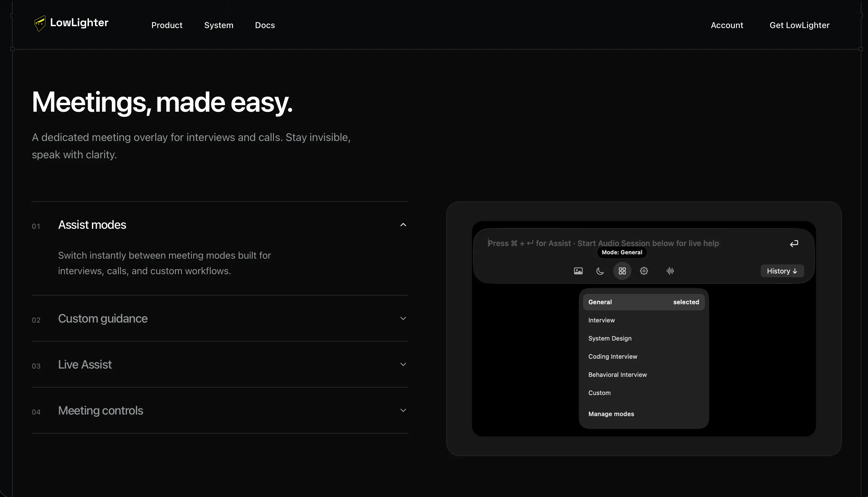Image resolution: width=868 pixels, height=497 pixels.
Task: Choose the Behavioral Interview mode
Action: pos(644,375)
